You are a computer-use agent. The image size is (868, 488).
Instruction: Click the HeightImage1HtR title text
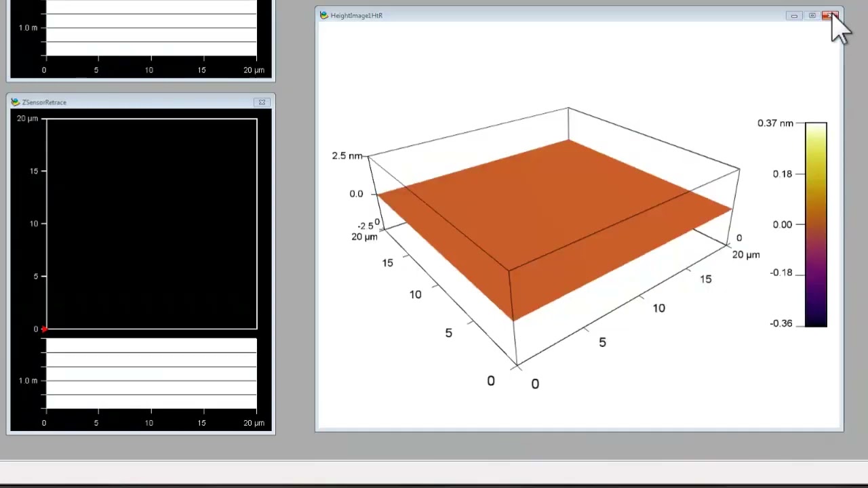pyautogui.click(x=357, y=16)
